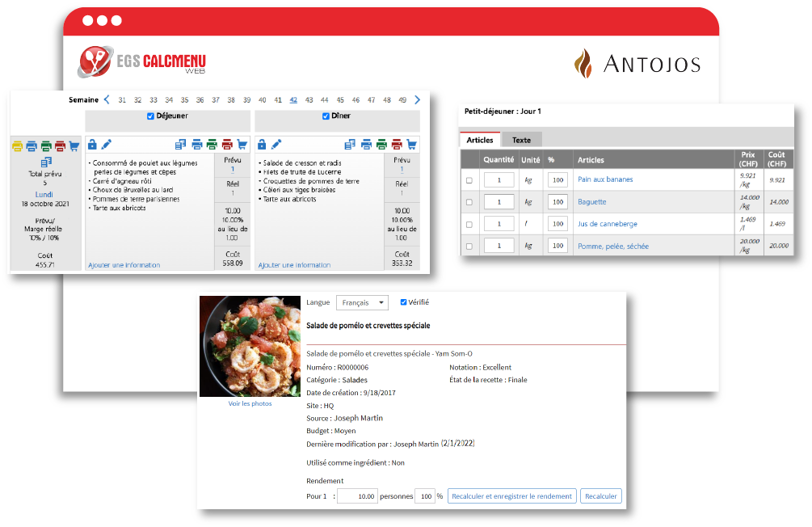Open the Baguette article link
812x527 pixels.
tap(592, 201)
